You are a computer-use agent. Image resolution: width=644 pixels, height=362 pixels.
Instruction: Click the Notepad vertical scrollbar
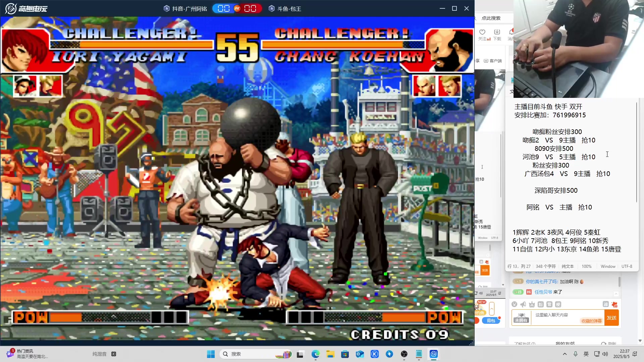[636, 153]
